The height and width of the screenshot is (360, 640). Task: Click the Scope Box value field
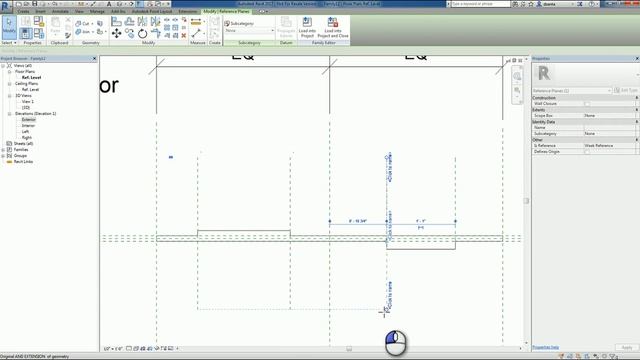click(x=609, y=116)
